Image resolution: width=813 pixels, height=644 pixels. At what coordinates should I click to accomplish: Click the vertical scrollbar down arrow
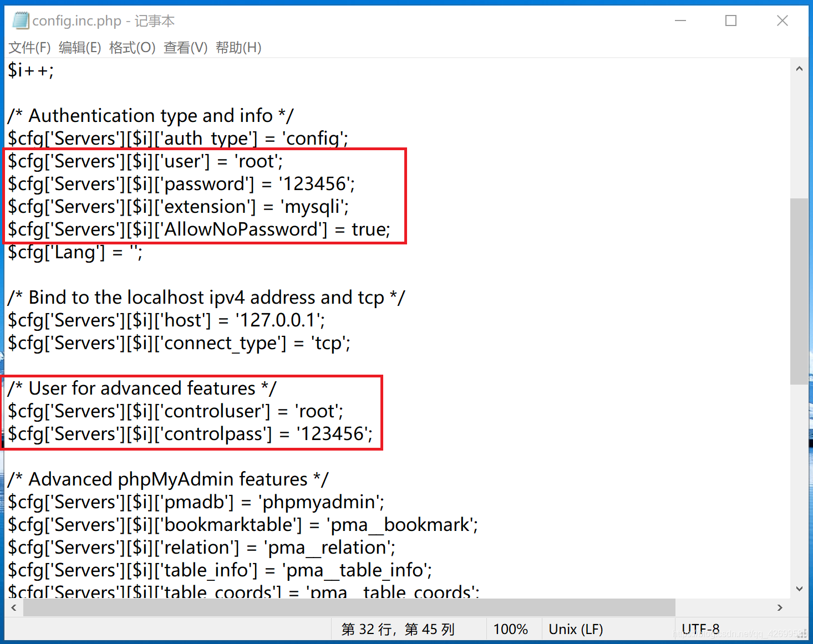(799, 589)
